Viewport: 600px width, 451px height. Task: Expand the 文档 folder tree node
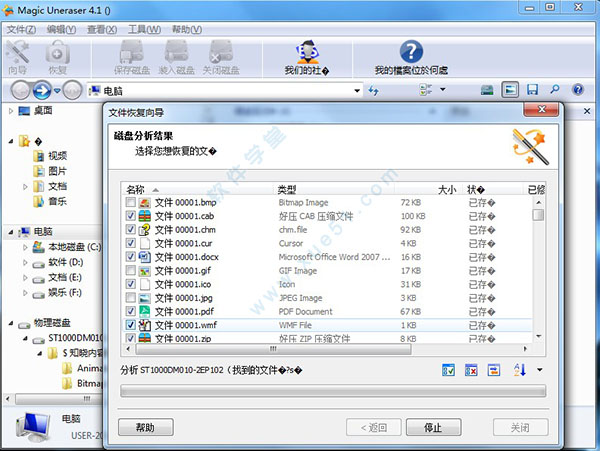[x=25, y=187]
